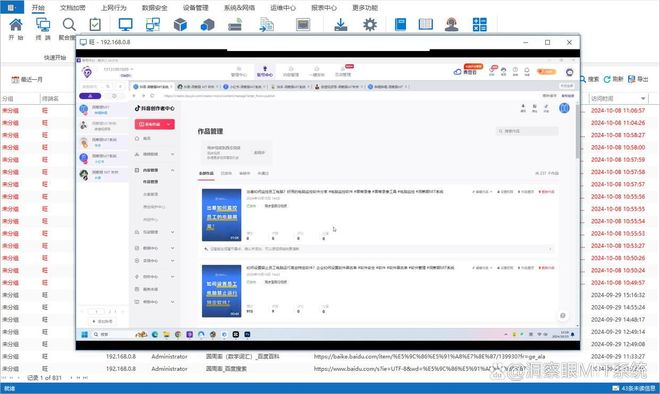Viewport: 660px width, 394px height.
Task: Open the magnifier search icon in the ribbon
Action: tap(69, 25)
